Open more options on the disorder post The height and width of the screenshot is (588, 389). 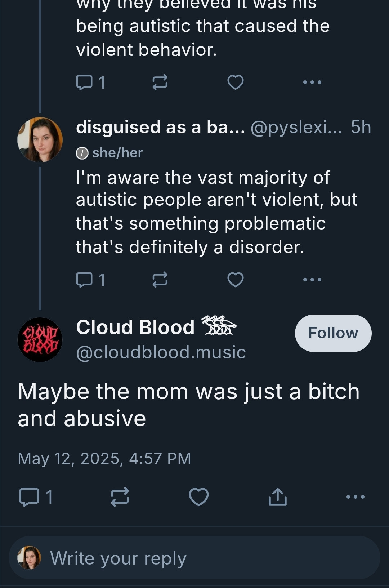coord(312,280)
